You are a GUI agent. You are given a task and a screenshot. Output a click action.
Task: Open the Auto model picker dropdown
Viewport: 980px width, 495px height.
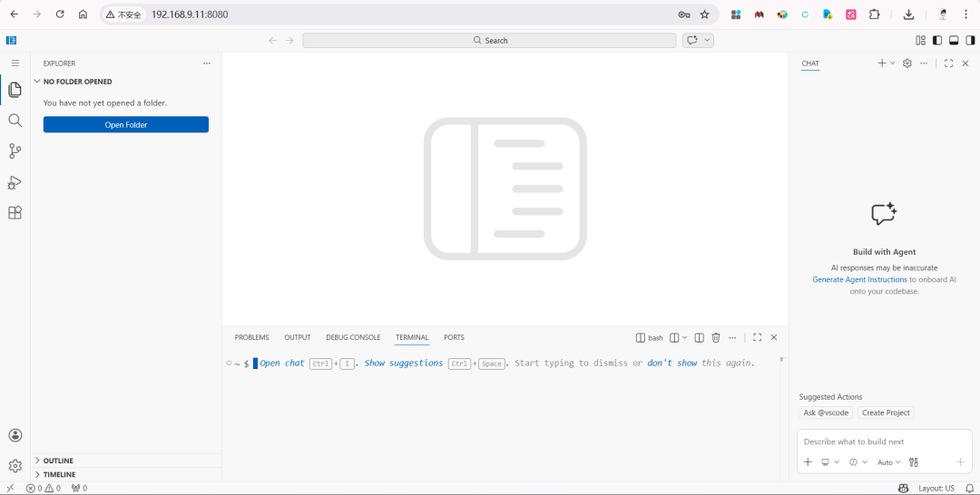[x=888, y=462]
